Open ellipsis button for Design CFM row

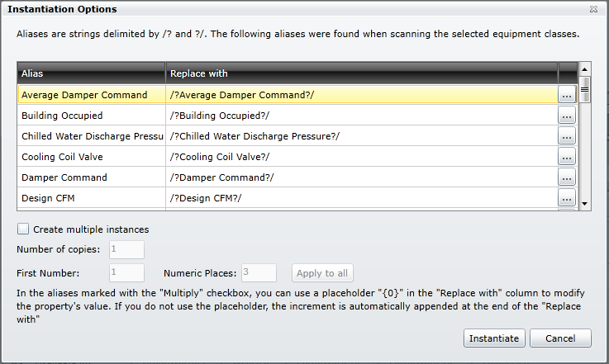coord(566,198)
